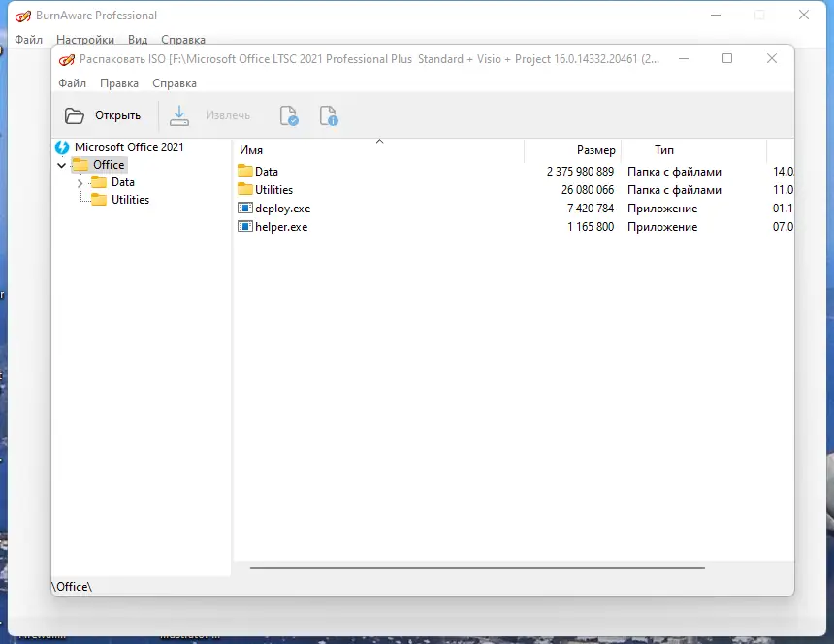The width and height of the screenshot is (834, 644).
Task: Click Приложение type in helper.exe row
Action: coord(662,227)
